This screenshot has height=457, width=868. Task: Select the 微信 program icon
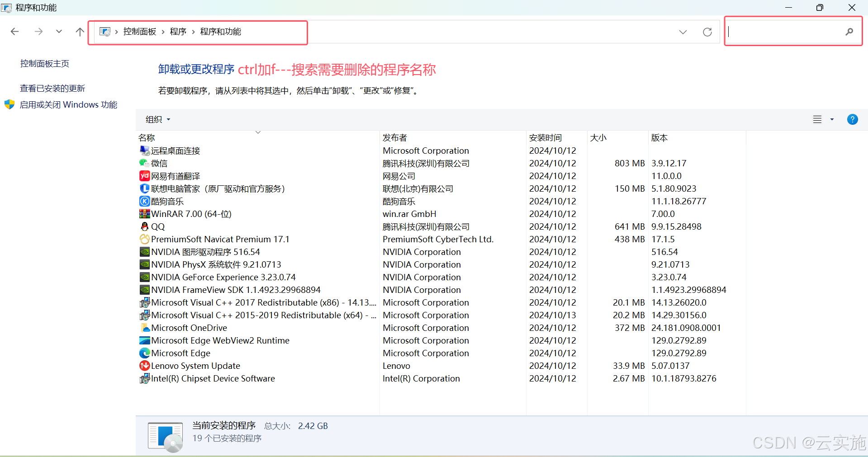click(145, 163)
